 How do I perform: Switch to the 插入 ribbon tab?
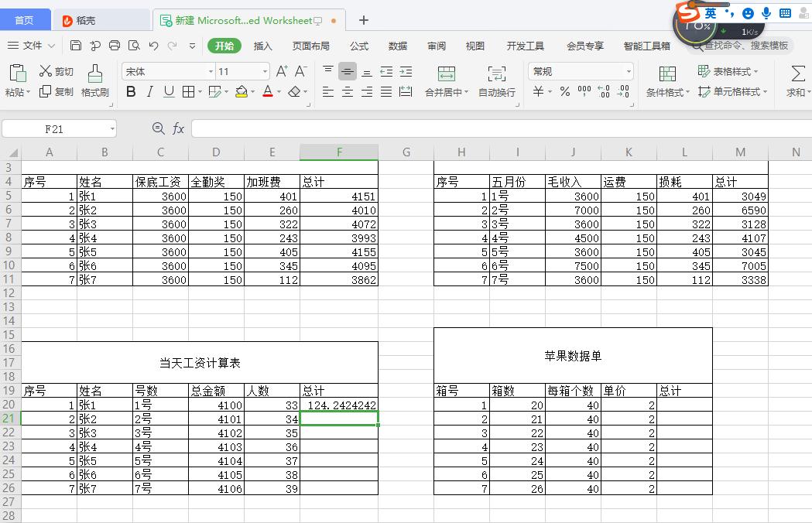coord(262,46)
